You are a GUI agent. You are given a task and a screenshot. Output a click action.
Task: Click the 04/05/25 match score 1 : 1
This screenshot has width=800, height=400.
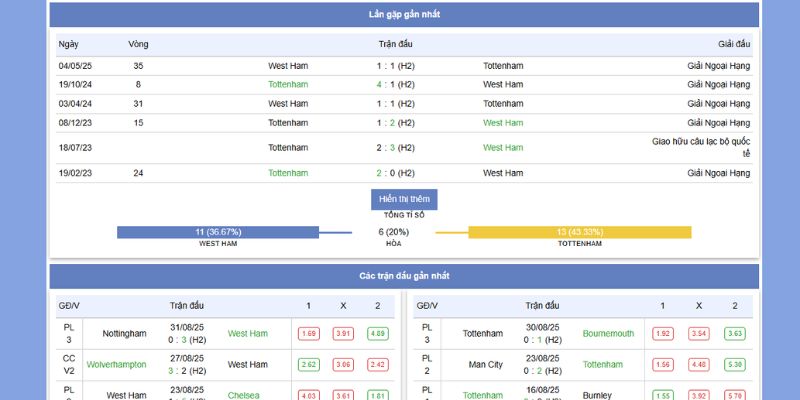[x=395, y=66]
